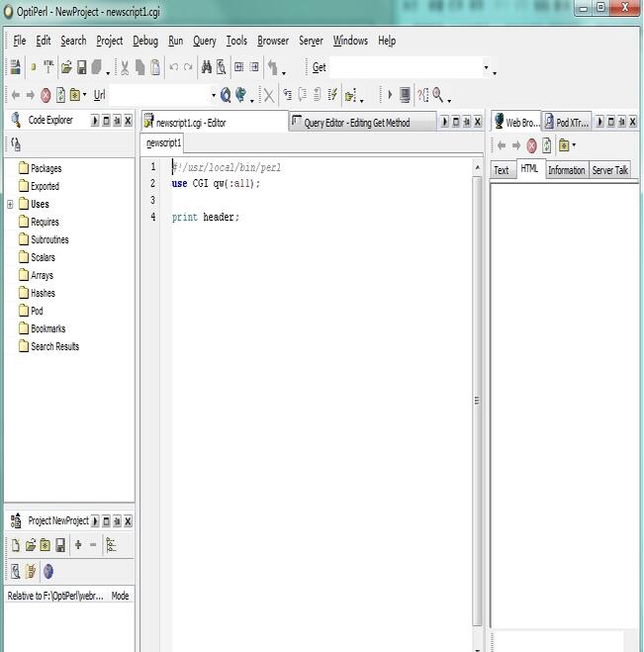Click the Relative to F:\OptiPerl column header
Viewport: 644px width, 652px height.
coord(55,596)
